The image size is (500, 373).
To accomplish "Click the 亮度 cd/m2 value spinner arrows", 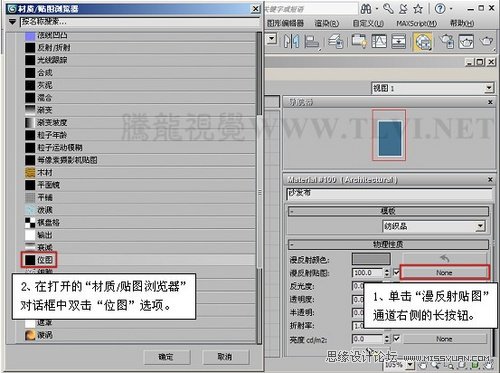I will [x=387, y=339].
